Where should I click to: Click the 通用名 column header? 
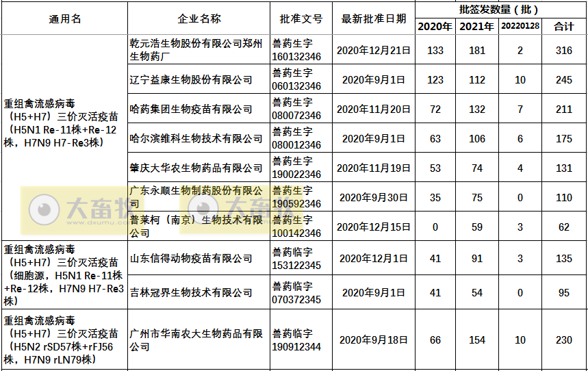(x=64, y=18)
